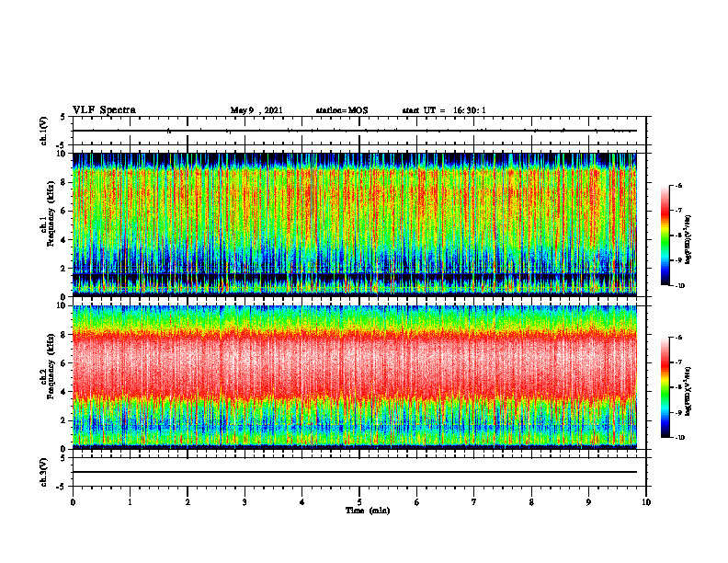Click time-axis tick label "10" at the axis end
Screen dimensions: 728x563
[646, 502]
